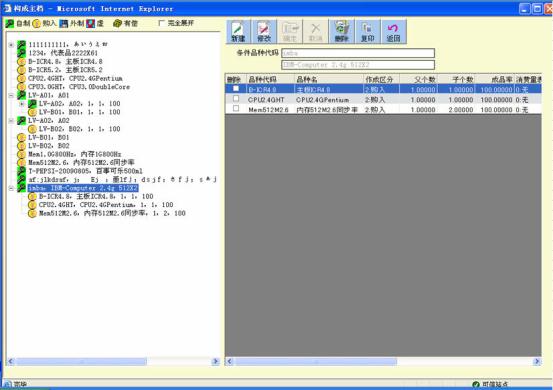Screen dimensions: 553x390
Task: Click the right arrow of tree horizontal scrollbar
Action: click(x=215, y=361)
